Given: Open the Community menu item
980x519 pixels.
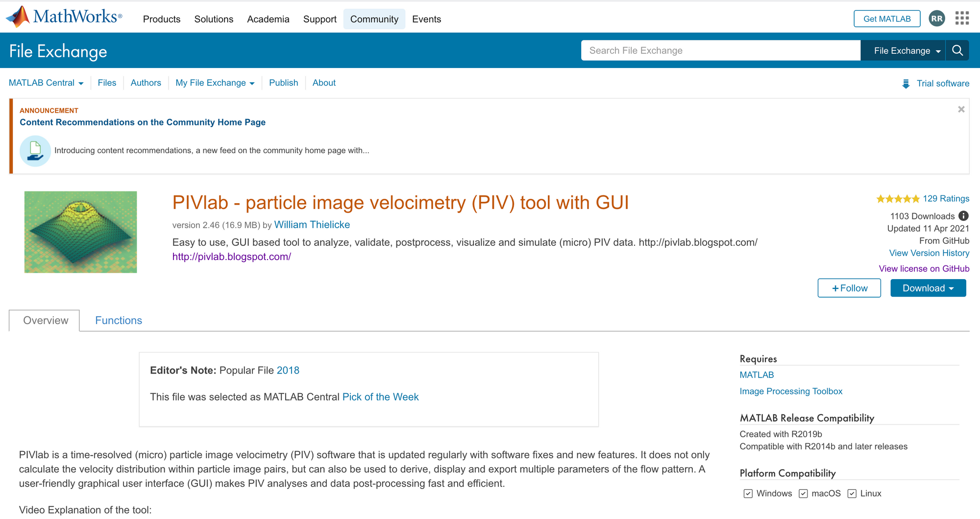Looking at the screenshot, I should (374, 19).
